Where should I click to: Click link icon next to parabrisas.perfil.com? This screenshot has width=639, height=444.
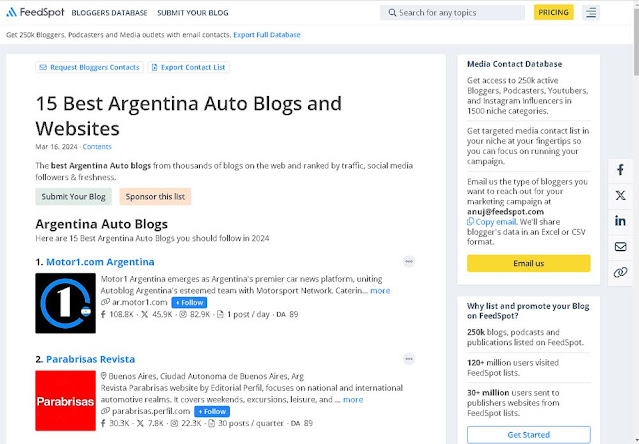coord(105,411)
